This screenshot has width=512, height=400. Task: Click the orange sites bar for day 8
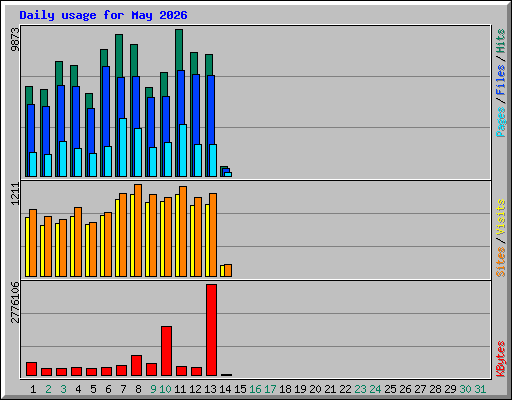pyautogui.click(x=138, y=230)
